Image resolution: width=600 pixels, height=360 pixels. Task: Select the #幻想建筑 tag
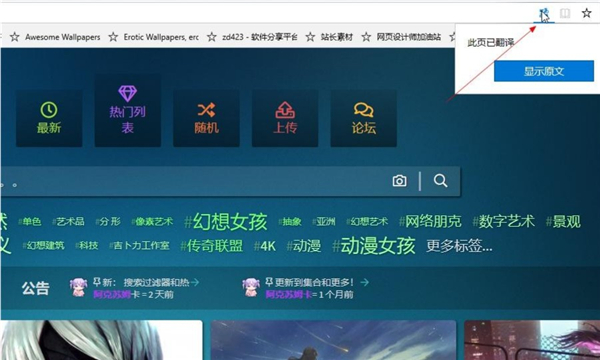pyautogui.click(x=43, y=245)
